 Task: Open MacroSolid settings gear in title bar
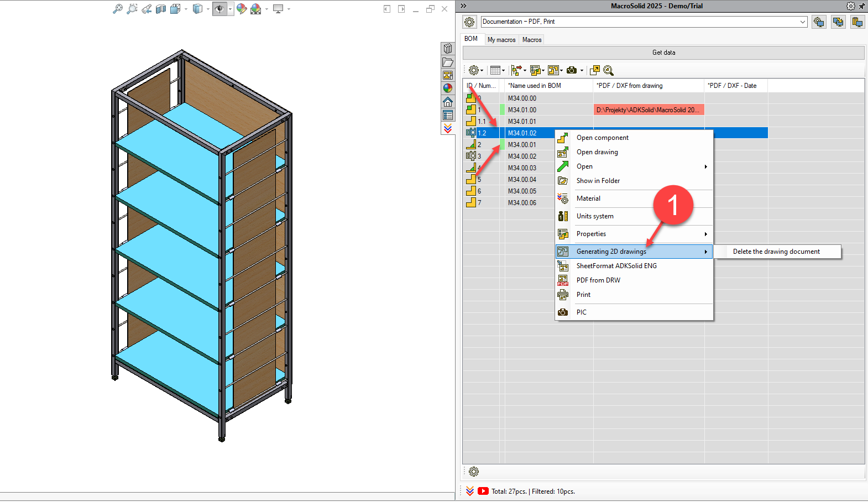[851, 6]
